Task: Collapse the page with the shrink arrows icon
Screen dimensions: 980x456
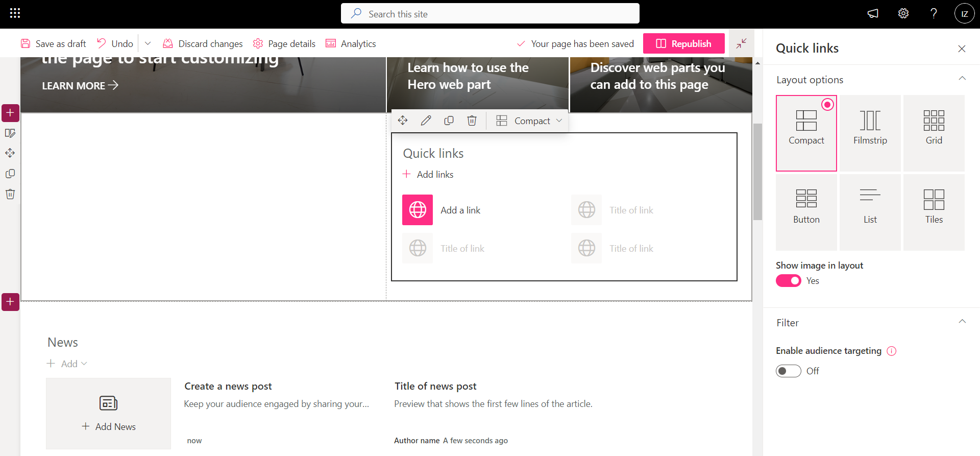Action: coord(741,43)
